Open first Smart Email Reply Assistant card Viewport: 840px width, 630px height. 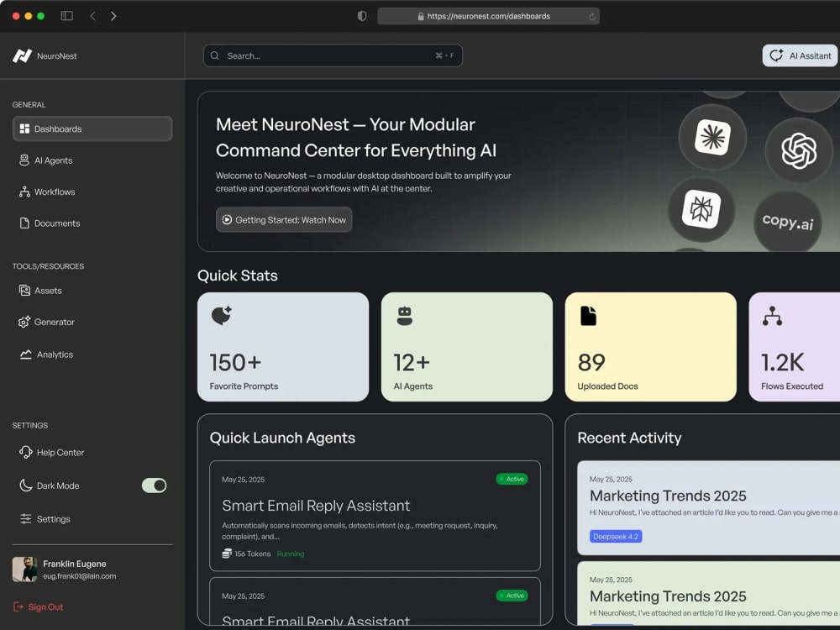click(x=375, y=516)
